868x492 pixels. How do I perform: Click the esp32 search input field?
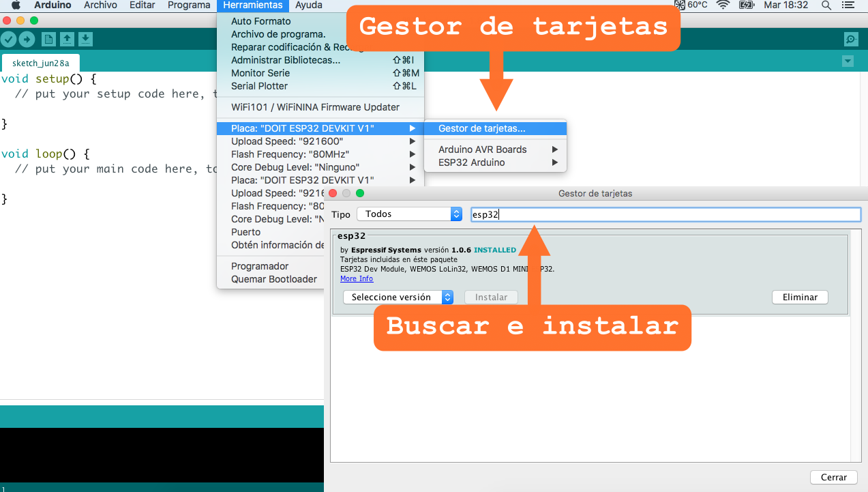[x=665, y=214]
